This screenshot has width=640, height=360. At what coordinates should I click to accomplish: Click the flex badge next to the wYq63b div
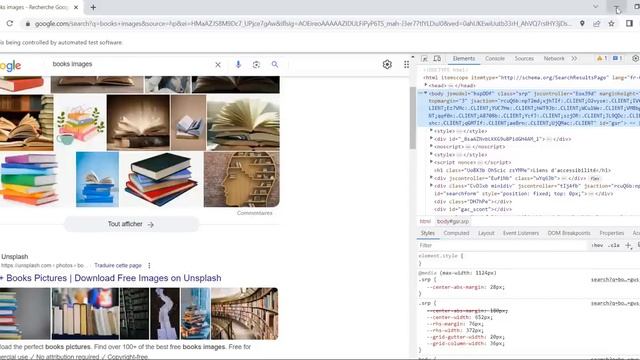(x=595, y=178)
